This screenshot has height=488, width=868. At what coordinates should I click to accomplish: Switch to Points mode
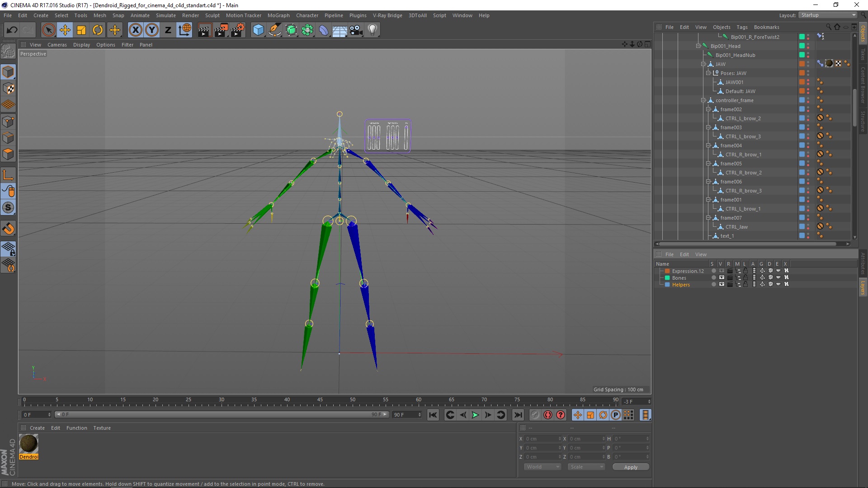8,121
